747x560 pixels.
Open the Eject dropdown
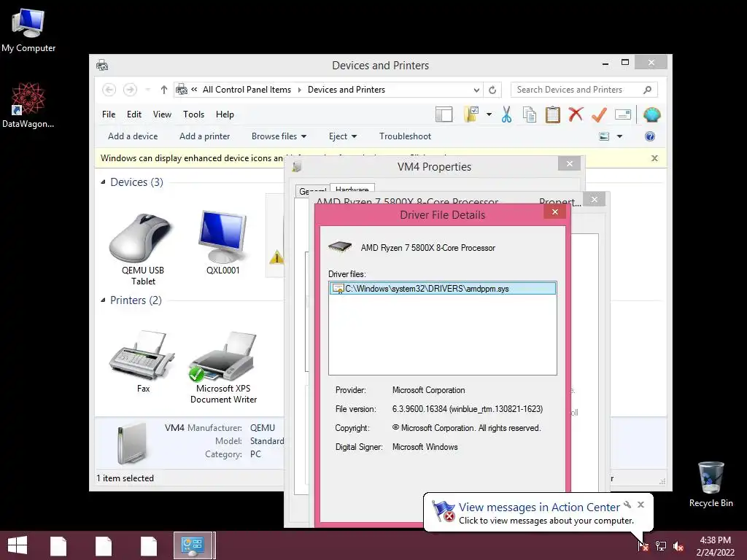[x=343, y=136]
